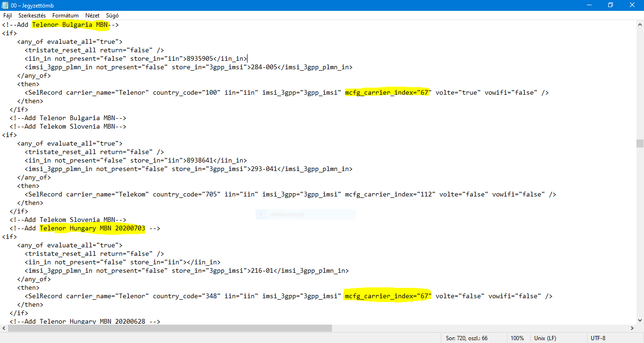This screenshot has height=343, width=644.
Task: Minimize the Jegyzettömb window
Action: point(590,5)
